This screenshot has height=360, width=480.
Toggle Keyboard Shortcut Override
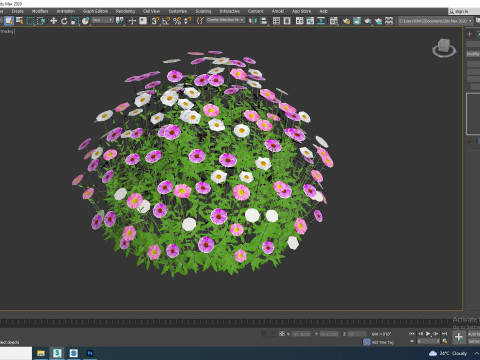pyautogui.click(x=143, y=21)
